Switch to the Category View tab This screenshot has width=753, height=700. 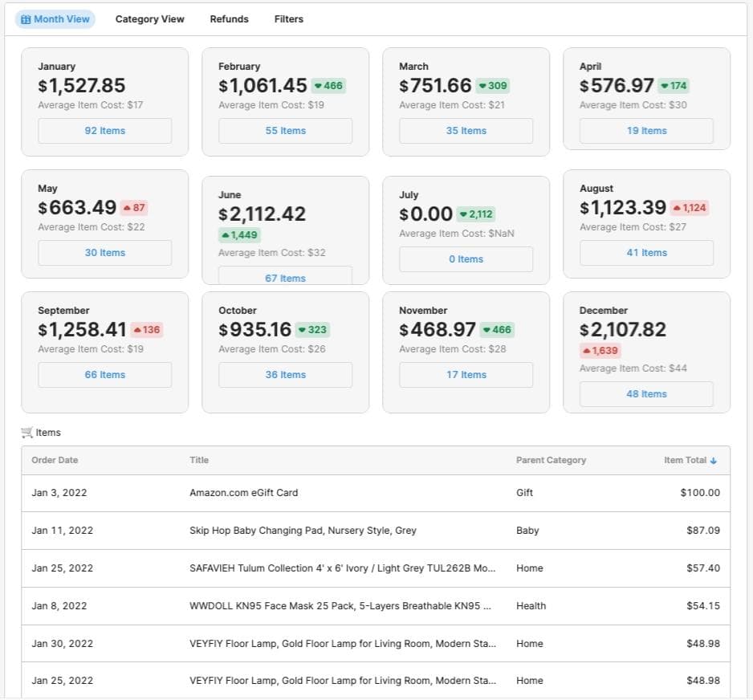pyautogui.click(x=149, y=19)
